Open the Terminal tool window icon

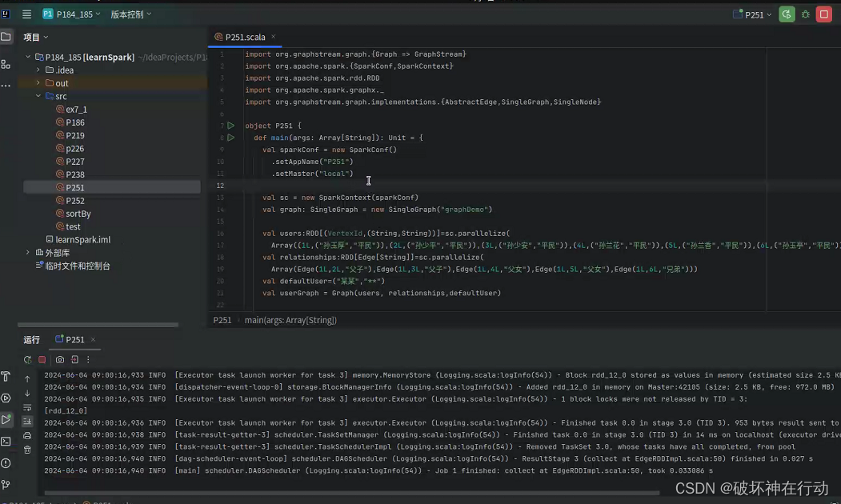[6, 442]
